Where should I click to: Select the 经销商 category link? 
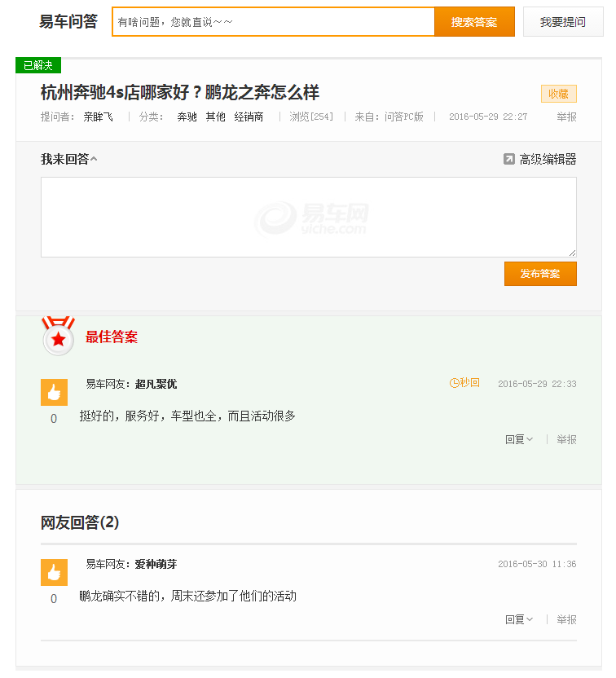coord(249,117)
